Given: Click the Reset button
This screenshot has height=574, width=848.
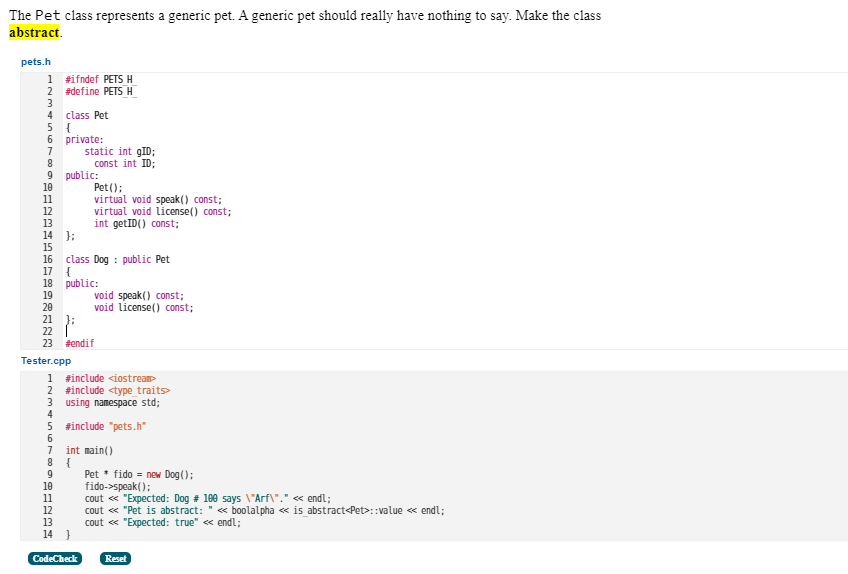Looking at the screenshot, I should (x=115, y=558).
